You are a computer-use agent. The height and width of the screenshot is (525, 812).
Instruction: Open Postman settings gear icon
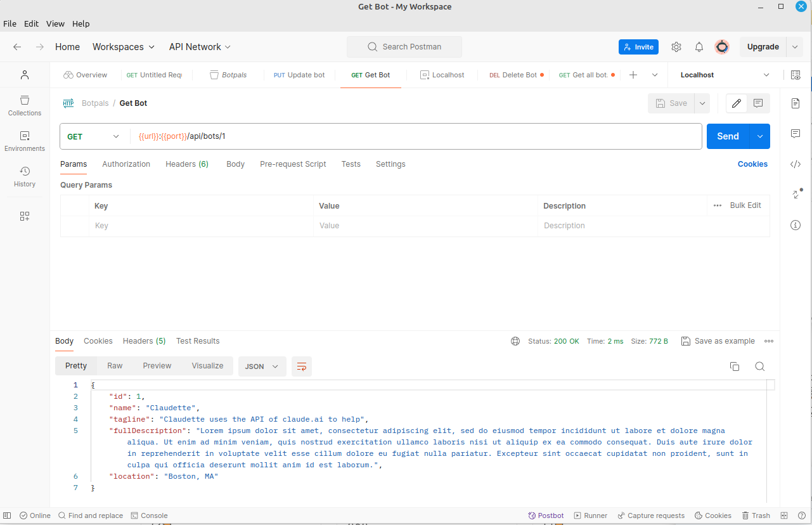[676, 47]
